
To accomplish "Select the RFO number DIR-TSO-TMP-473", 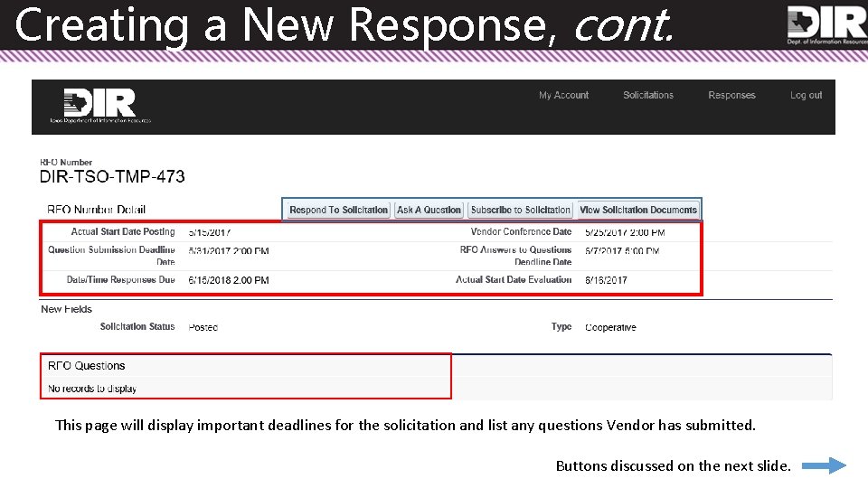I will 112,177.
